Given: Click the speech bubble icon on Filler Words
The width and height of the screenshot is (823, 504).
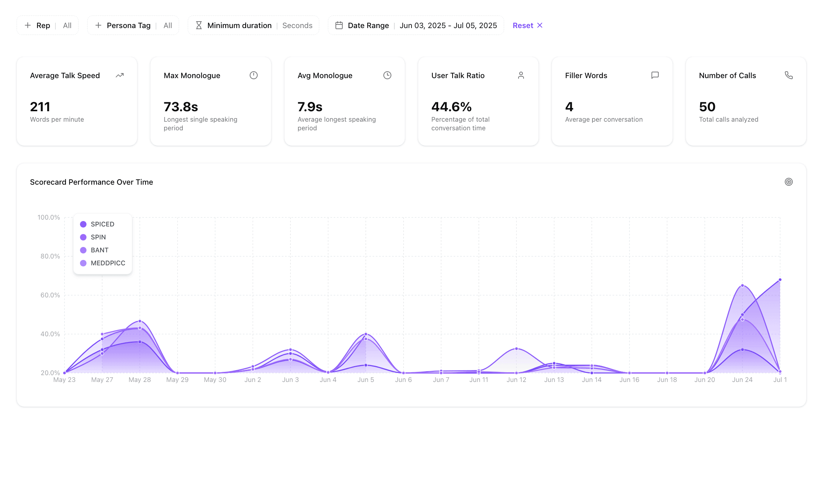Looking at the screenshot, I should [x=655, y=75].
